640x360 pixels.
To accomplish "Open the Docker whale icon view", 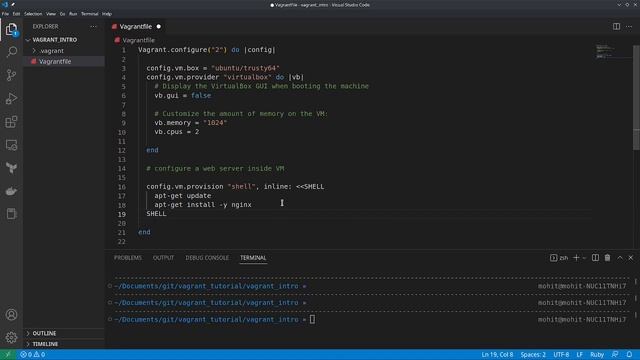I will pyautogui.click(x=11, y=191).
